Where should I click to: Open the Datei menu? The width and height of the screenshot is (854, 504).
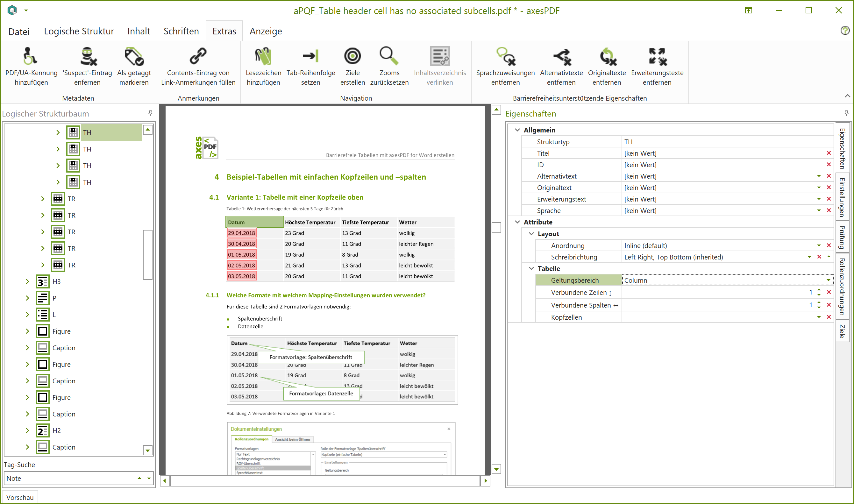coord(19,31)
